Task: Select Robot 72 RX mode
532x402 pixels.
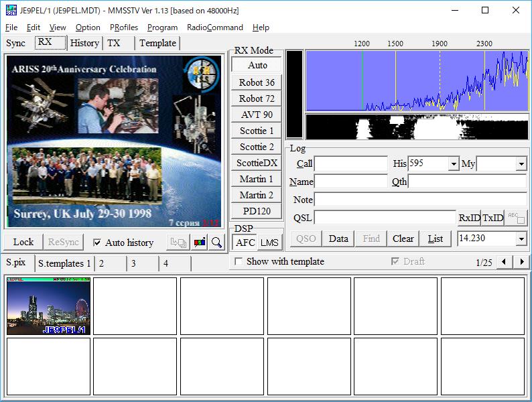Action: (257, 98)
